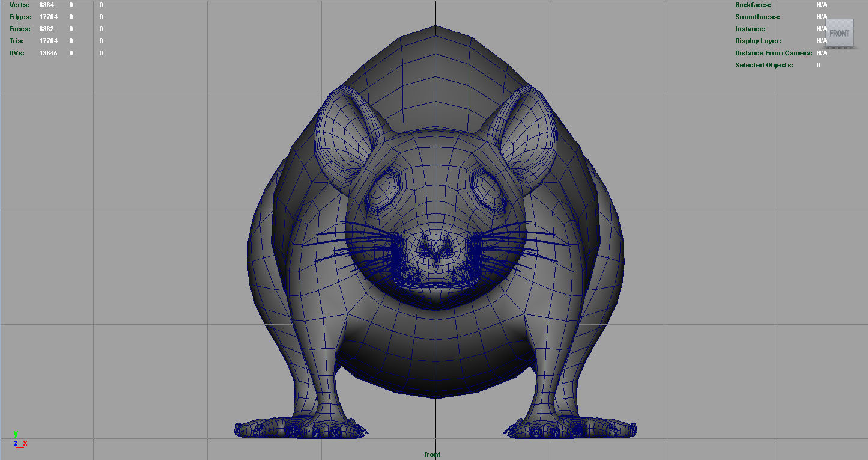868x460 pixels.
Task: Click the N/A value beside Backfaces
Action: pyautogui.click(x=822, y=5)
